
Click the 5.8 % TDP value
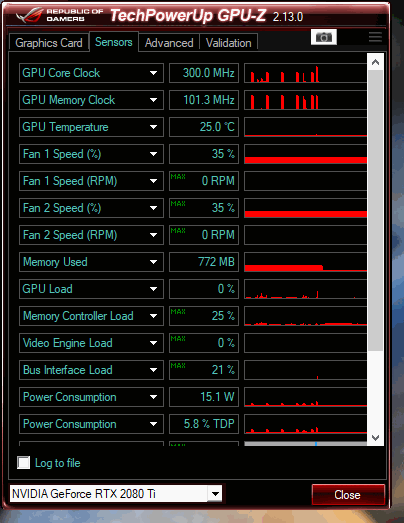click(x=204, y=424)
